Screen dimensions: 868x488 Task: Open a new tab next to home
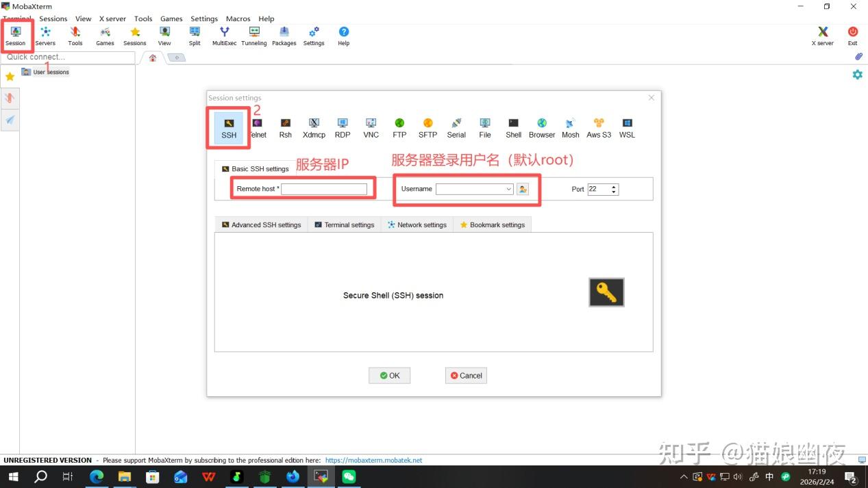[x=176, y=57]
